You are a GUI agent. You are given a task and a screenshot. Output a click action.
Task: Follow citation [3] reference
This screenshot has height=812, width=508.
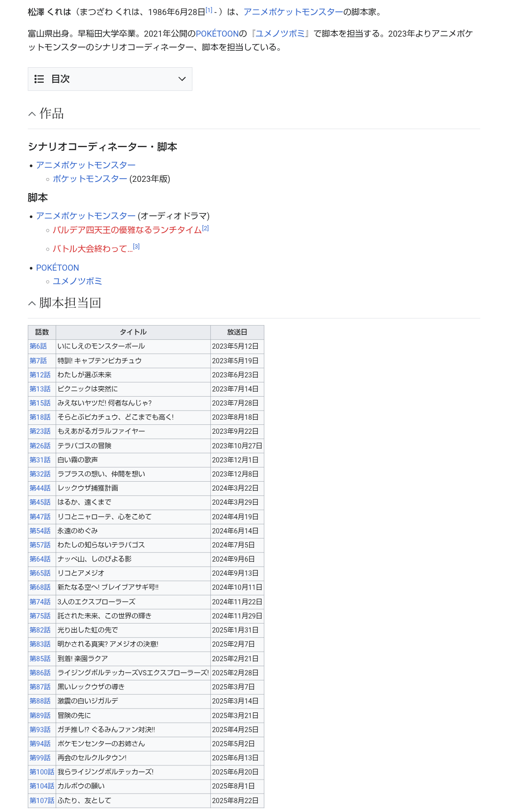tap(136, 246)
